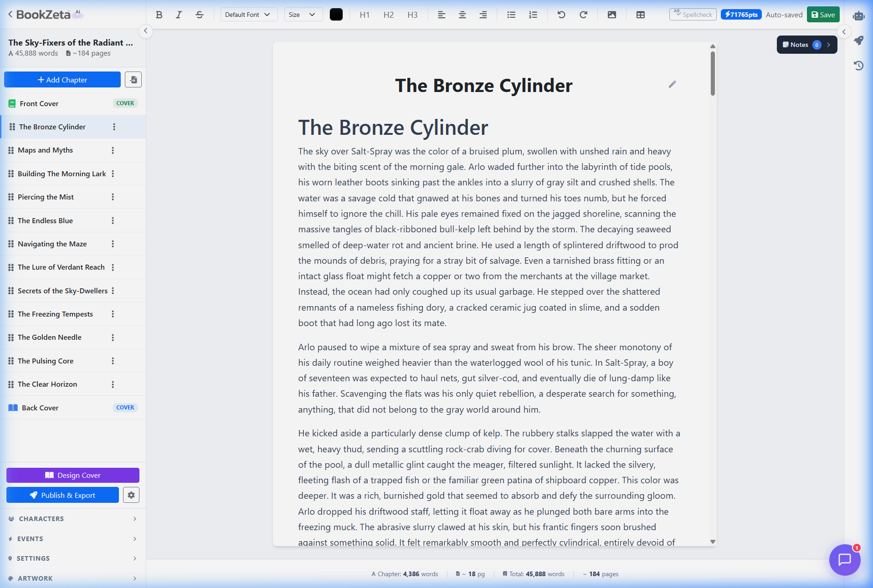Click Publish & Export
The image size is (873, 588).
click(62, 495)
